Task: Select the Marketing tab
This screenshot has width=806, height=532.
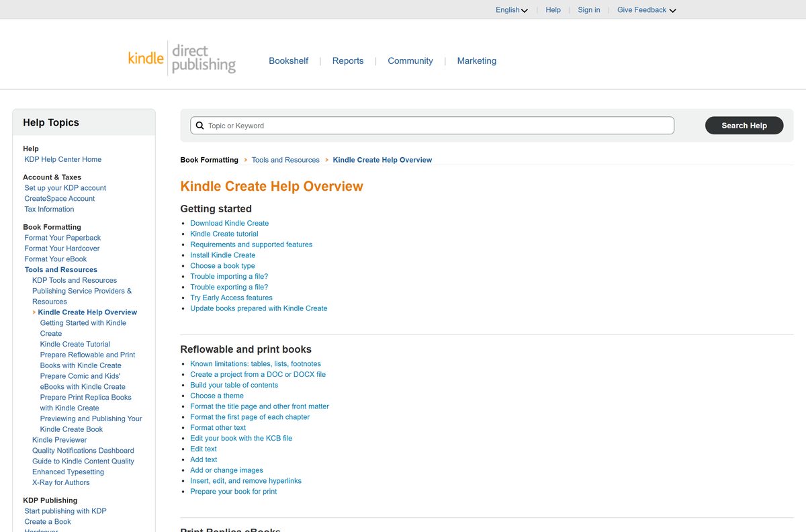Action: 477,60
